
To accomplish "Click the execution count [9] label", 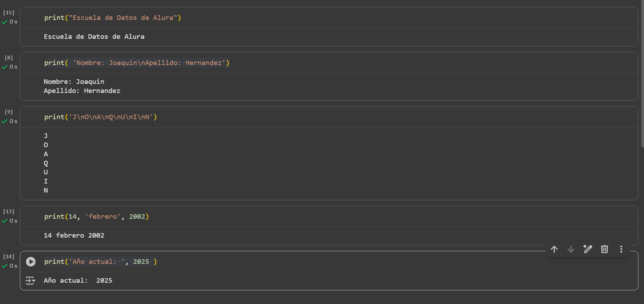I will 9,112.
